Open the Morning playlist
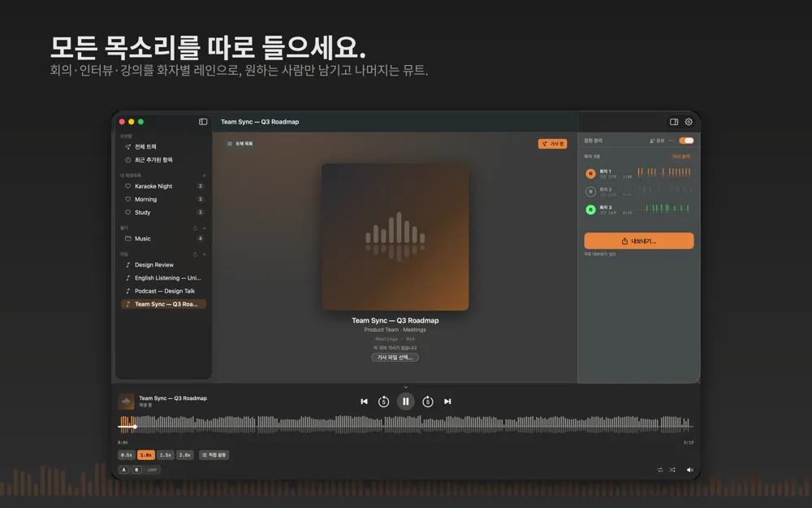812x508 pixels. (163, 199)
